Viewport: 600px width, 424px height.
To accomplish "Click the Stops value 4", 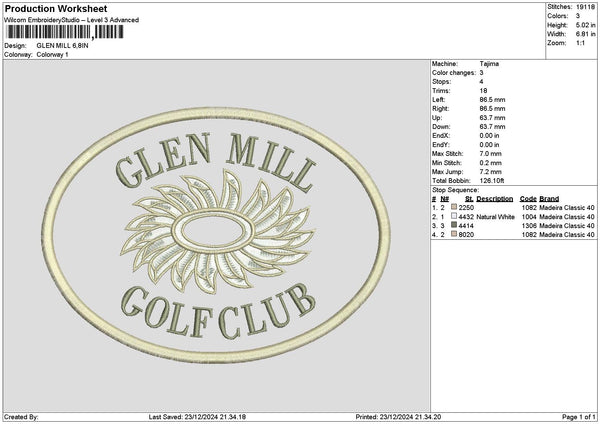I will 481,82.
